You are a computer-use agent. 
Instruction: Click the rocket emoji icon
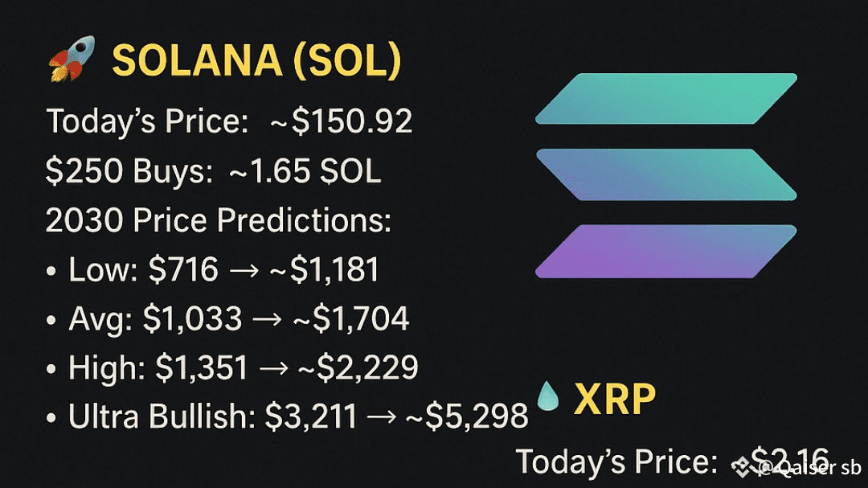coord(72,59)
